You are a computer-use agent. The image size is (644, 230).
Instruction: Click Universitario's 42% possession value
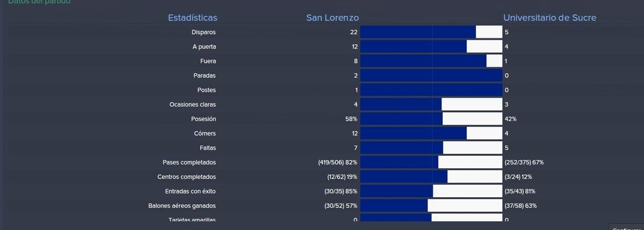(x=510, y=119)
